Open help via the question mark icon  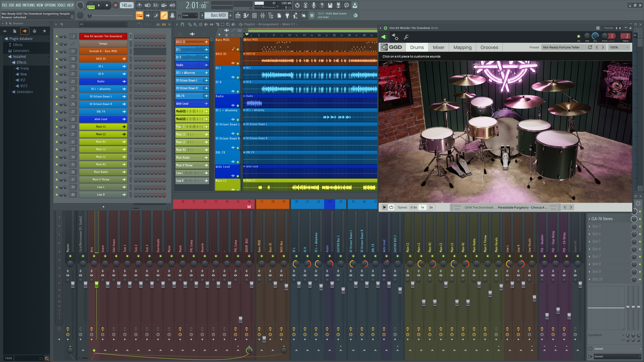click(x=322, y=5)
